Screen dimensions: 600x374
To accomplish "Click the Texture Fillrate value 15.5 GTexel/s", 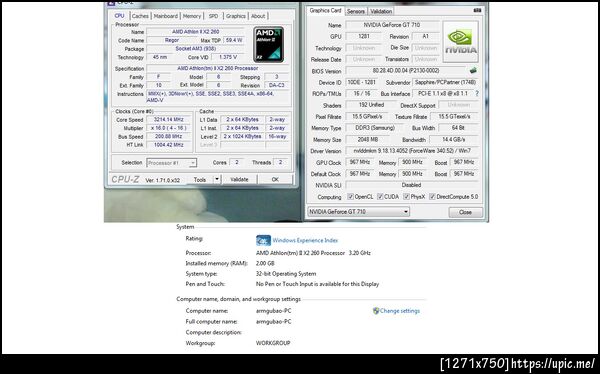I will [454, 116].
